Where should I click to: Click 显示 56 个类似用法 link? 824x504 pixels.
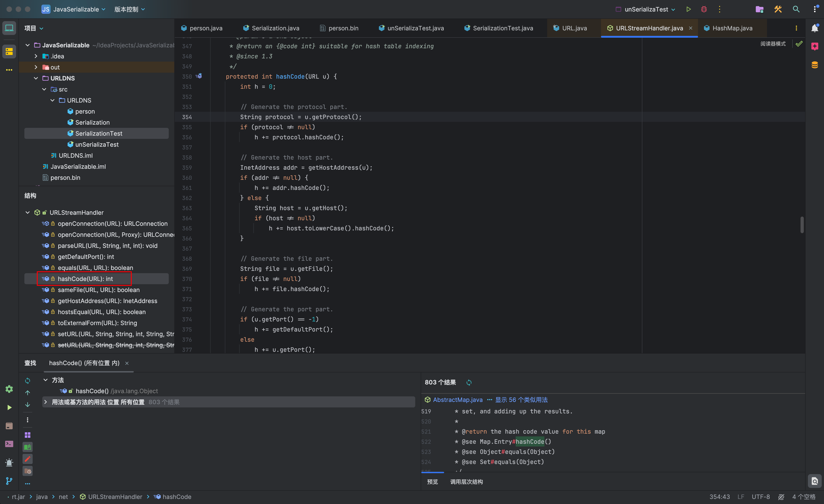coord(521,400)
